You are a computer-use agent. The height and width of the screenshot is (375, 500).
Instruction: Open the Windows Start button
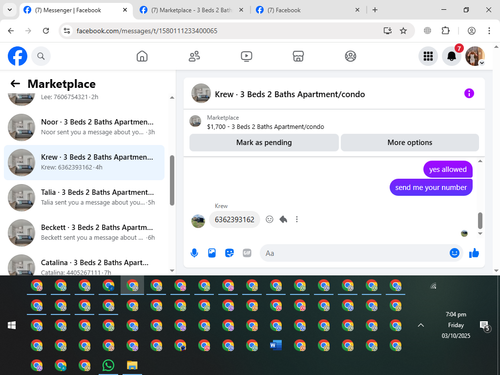coord(12,325)
